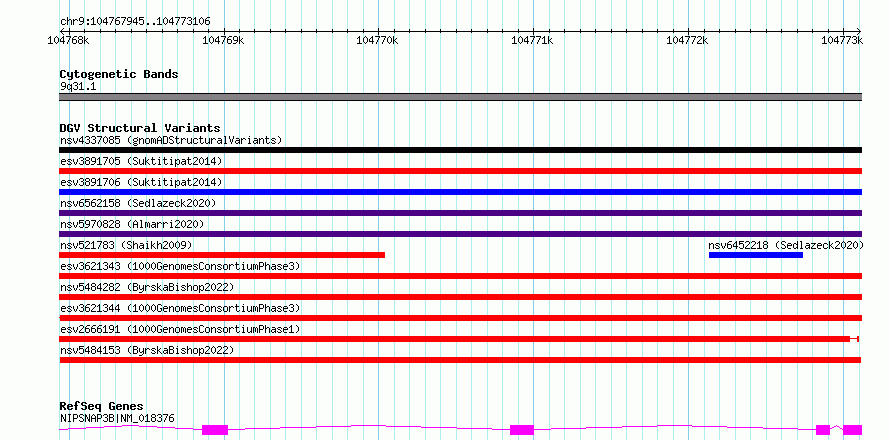Image resolution: width=890 pixels, height=440 pixels.
Task: Click the red nsv5484153 variant bar
Action: [x=460, y=360]
